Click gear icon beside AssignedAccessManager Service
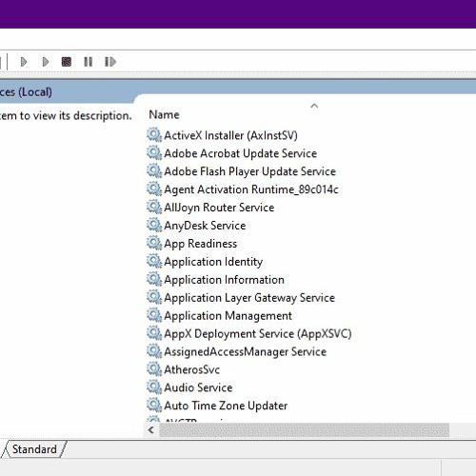Viewport: 476px width, 476px height. pyautogui.click(x=154, y=351)
